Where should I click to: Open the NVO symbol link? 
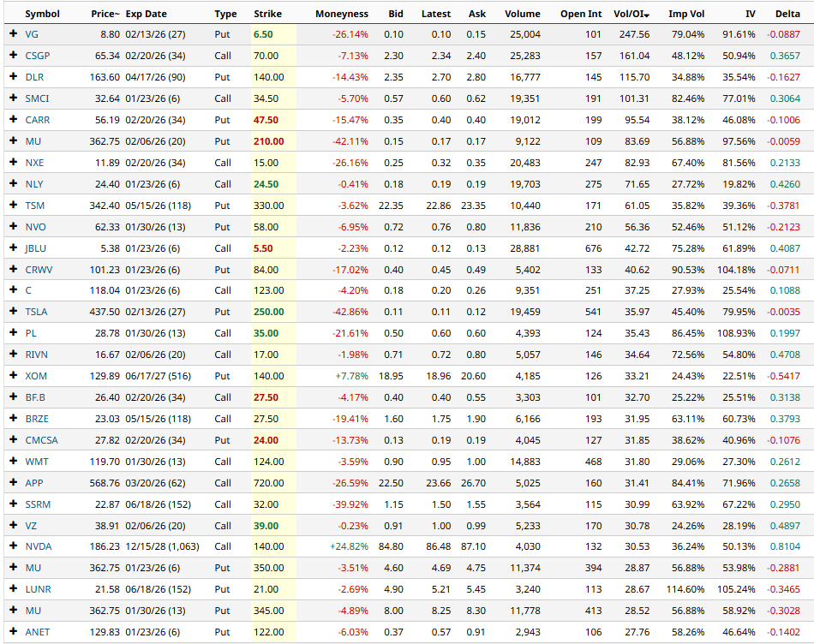[x=35, y=227]
